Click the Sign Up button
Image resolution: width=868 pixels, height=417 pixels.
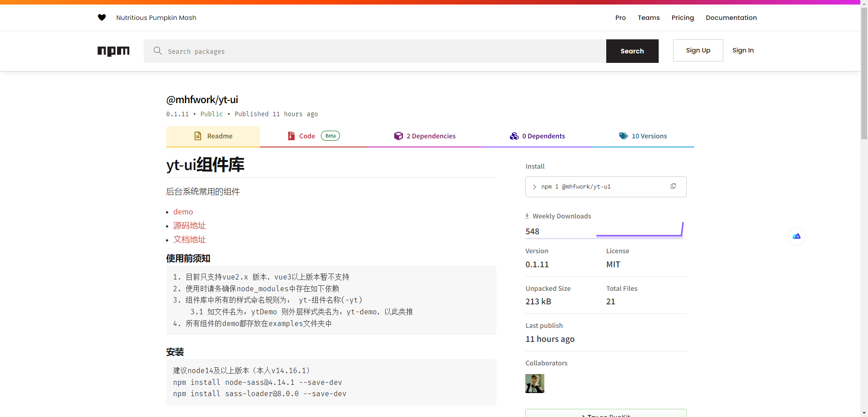pos(698,50)
